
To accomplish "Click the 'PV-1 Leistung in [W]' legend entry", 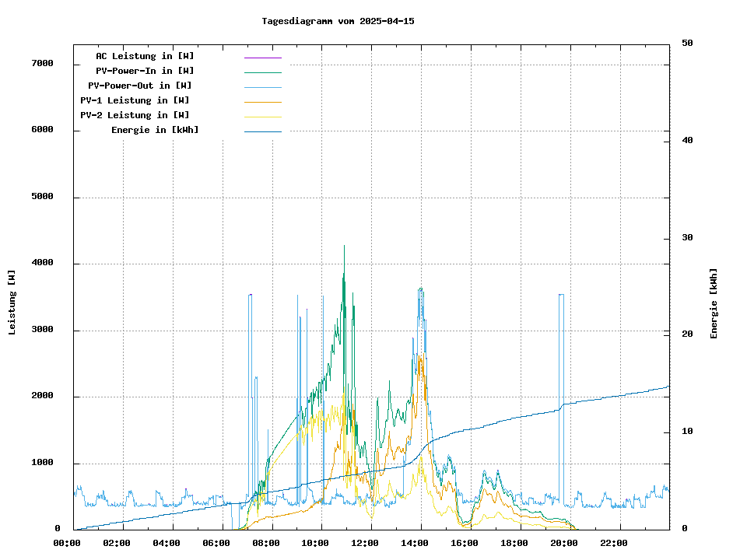I will [135, 100].
